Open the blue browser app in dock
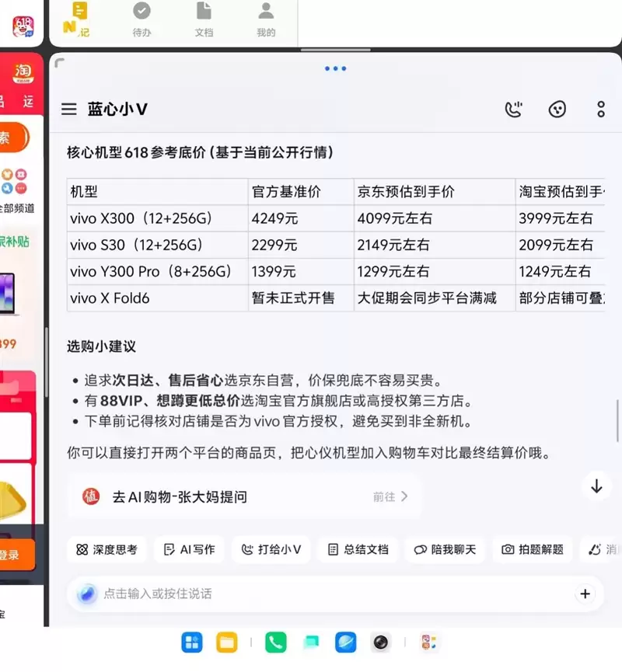622x672 pixels. click(x=346, y=642)
